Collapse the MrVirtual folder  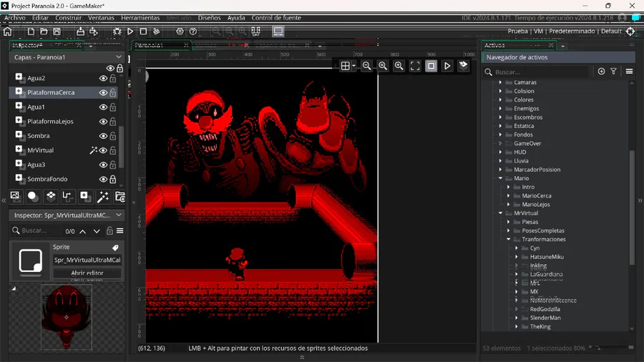pyautogui.click(x=500, y=213)
